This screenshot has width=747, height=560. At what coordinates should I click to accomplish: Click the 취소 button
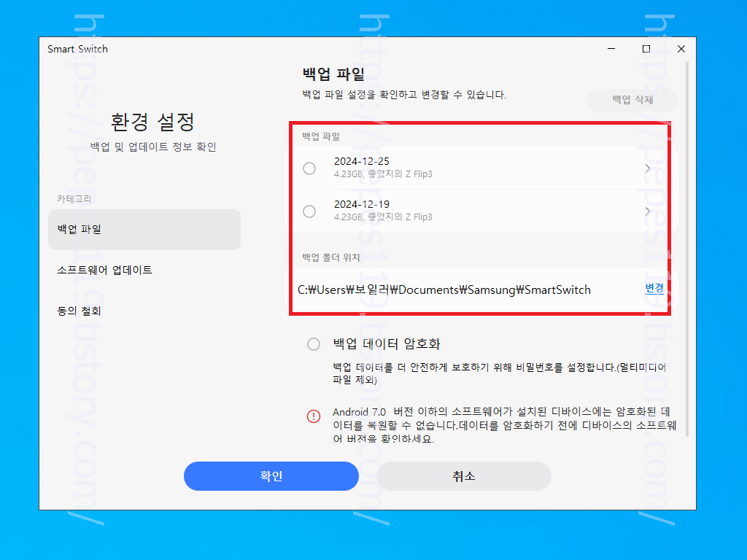coord(463,476)
